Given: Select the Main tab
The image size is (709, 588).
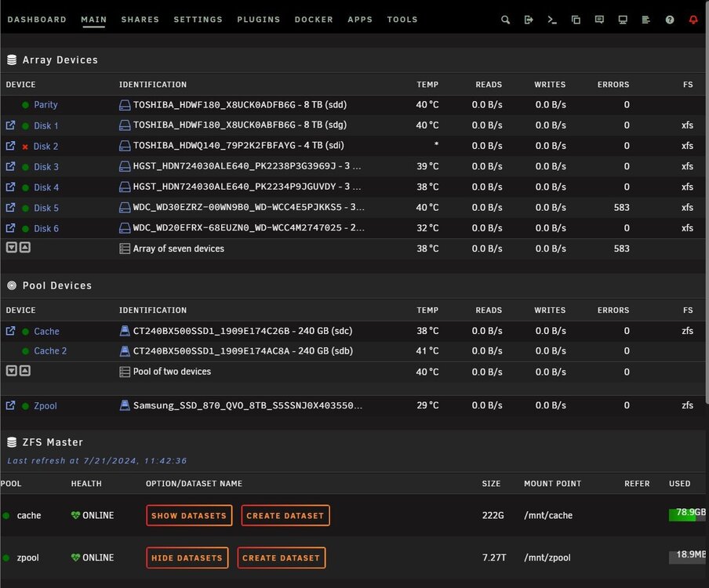Looking at the screenshot, I should coord(93,20).
